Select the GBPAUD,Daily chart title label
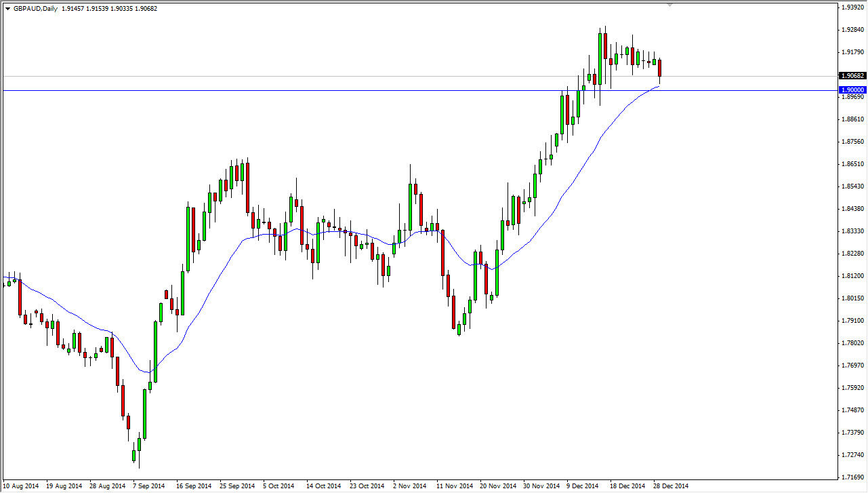The width and height of the screenshot is (868, 493). pos(36,8)
